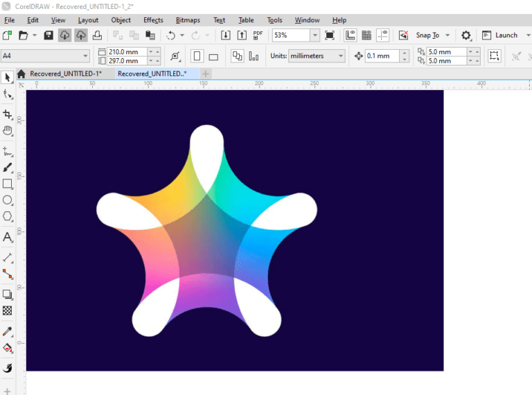Expand the A4 page size dropdown
Screen dimensions: 532x395
click(85, 56)
